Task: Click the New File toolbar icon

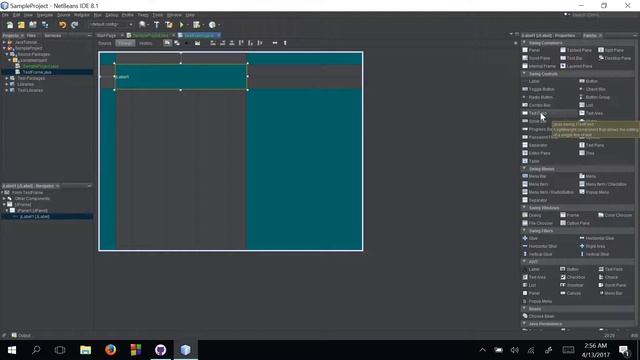Action: point(10,25)
